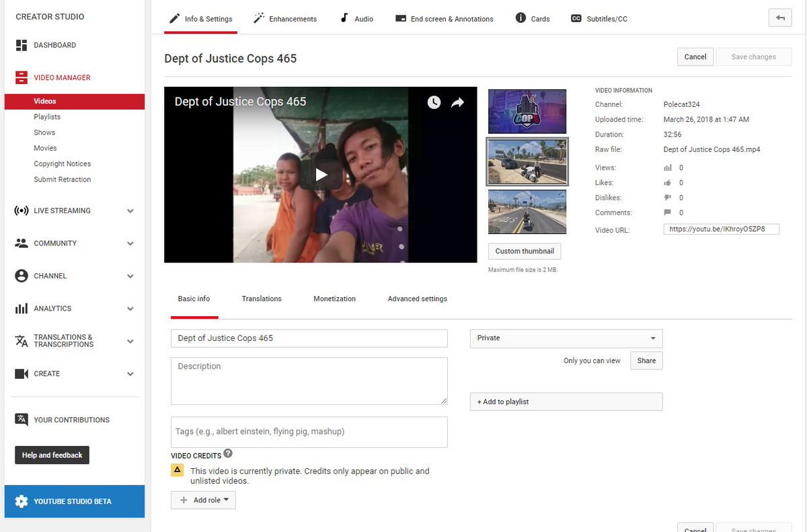Expand the Community section chevron
The width and height of the screenshot is (807, 532).
pyautogui.click(x=130, y=243)
